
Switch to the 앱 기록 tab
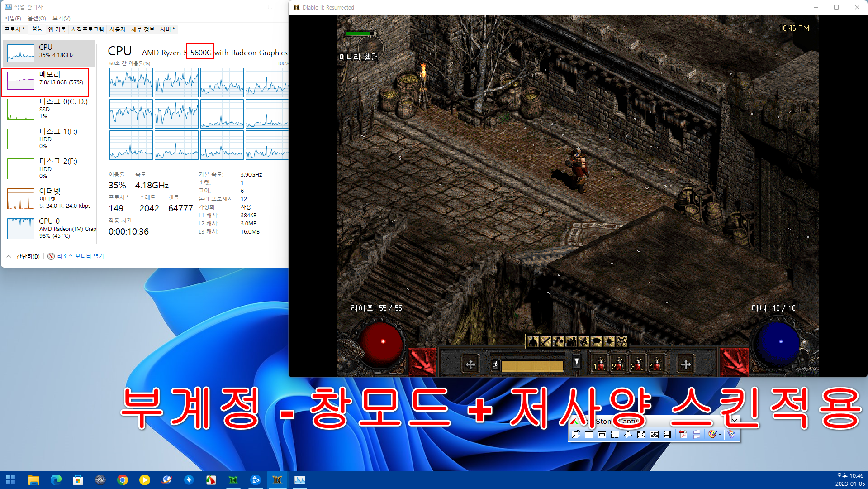click(57, 29)
